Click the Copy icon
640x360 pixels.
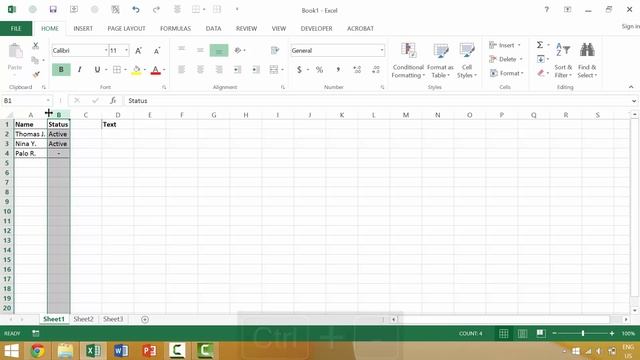tap(36, 60)
